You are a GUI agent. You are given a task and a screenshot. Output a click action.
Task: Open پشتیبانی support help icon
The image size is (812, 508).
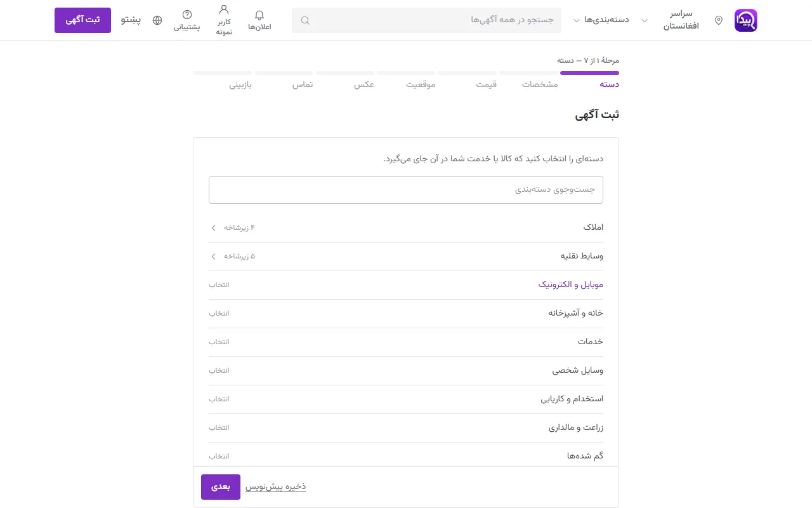tap(187, 20)
